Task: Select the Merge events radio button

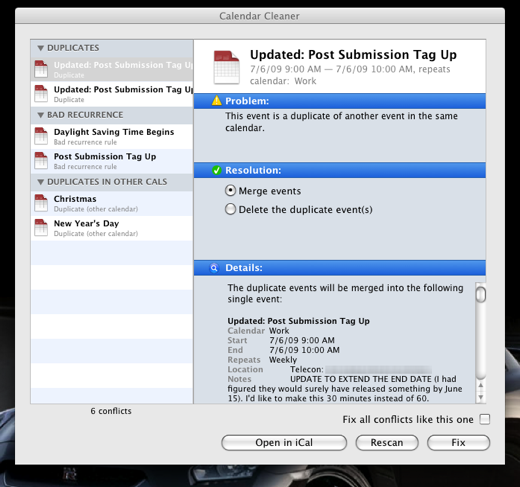Action: pyautogui.click(x=230, y=191)
